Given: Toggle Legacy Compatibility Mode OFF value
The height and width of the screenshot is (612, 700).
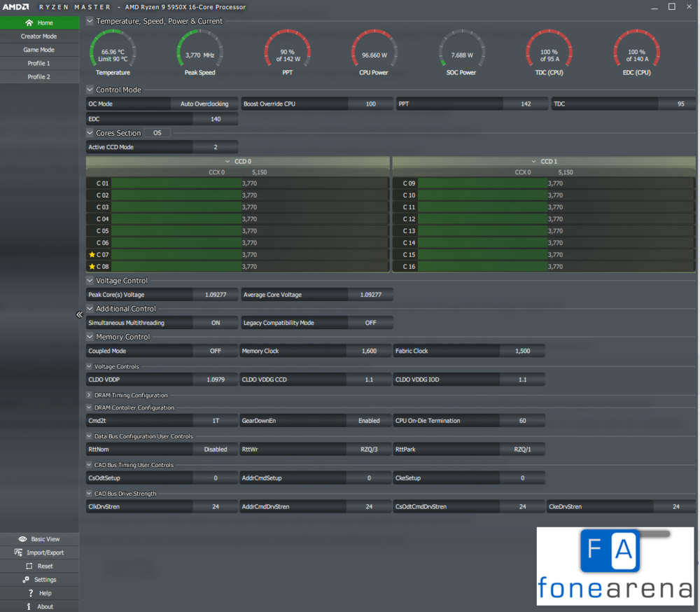Looking at the screenshot, I should point(370,323).
